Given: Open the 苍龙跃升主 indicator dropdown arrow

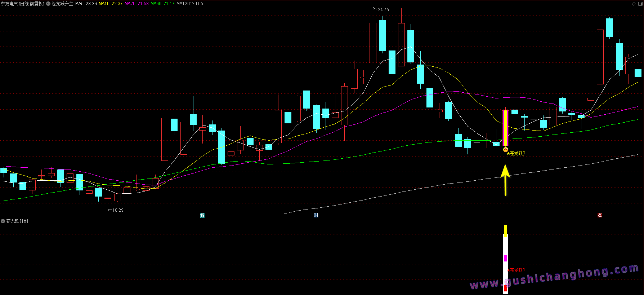Looking at the screenshot, I should click(x=48, y=4).
